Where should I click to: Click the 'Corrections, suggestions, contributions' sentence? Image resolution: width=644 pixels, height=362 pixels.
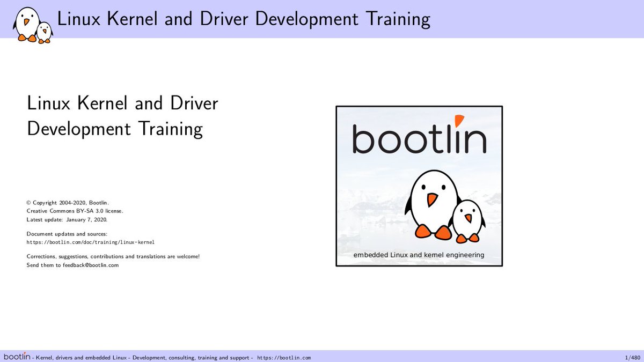[113, 256]
